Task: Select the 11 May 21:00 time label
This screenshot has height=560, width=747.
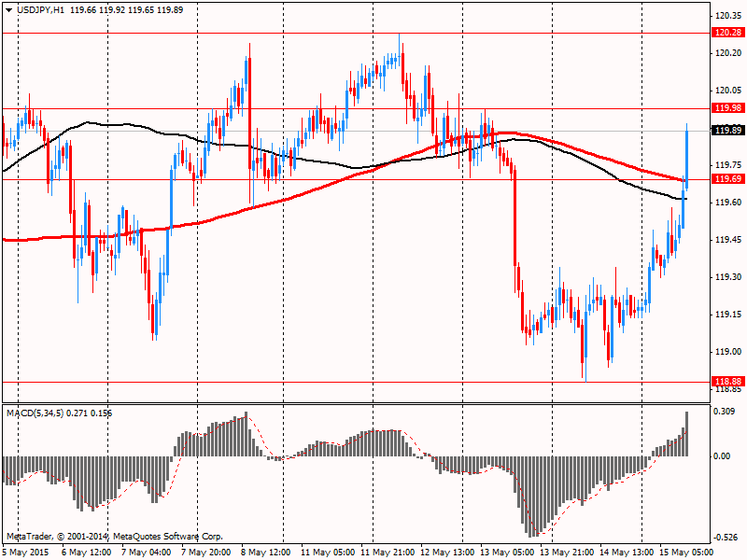Action: coord(388,553)
